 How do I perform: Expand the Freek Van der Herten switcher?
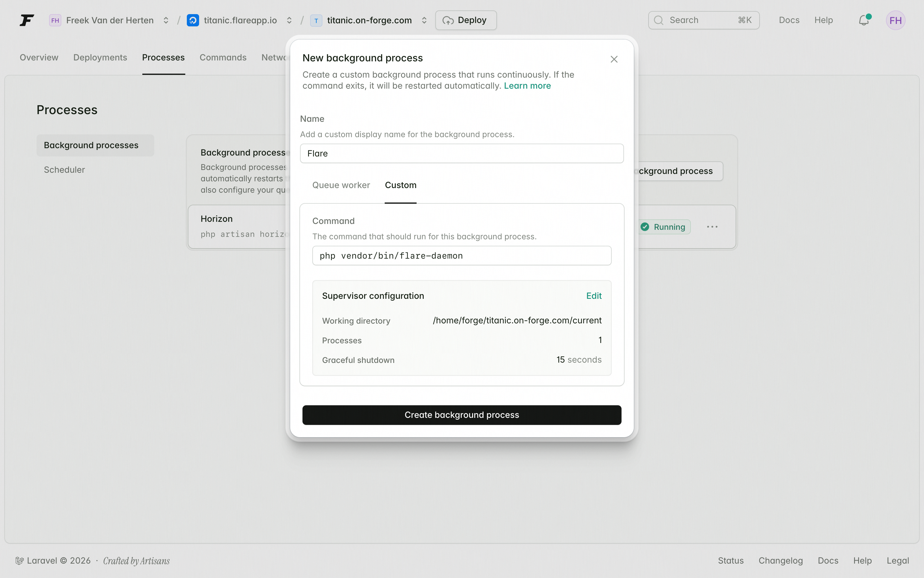tap(166, 20)
